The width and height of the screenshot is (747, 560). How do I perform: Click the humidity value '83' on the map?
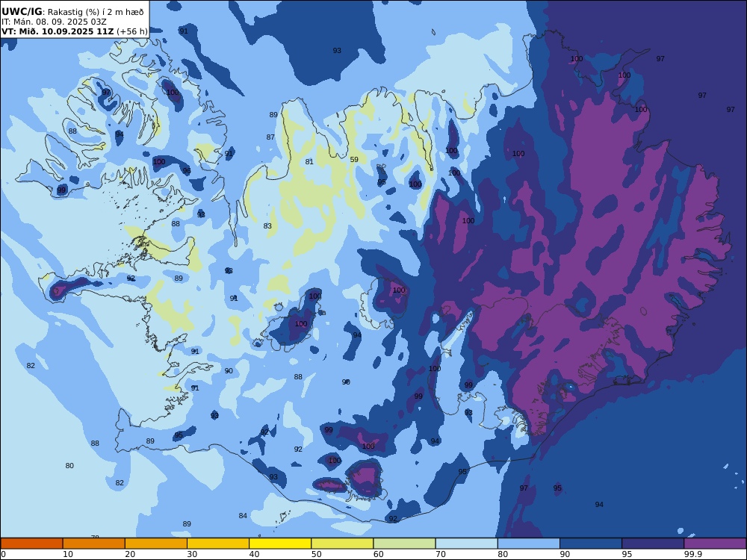267,226
